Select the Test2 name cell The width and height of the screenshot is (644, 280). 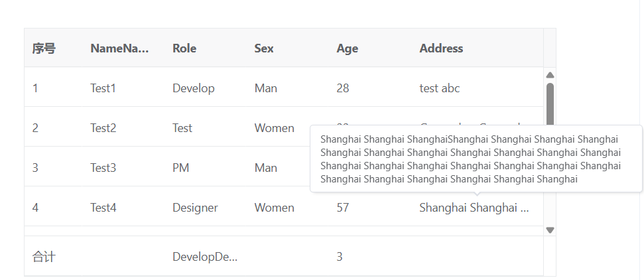click(103, 128)
